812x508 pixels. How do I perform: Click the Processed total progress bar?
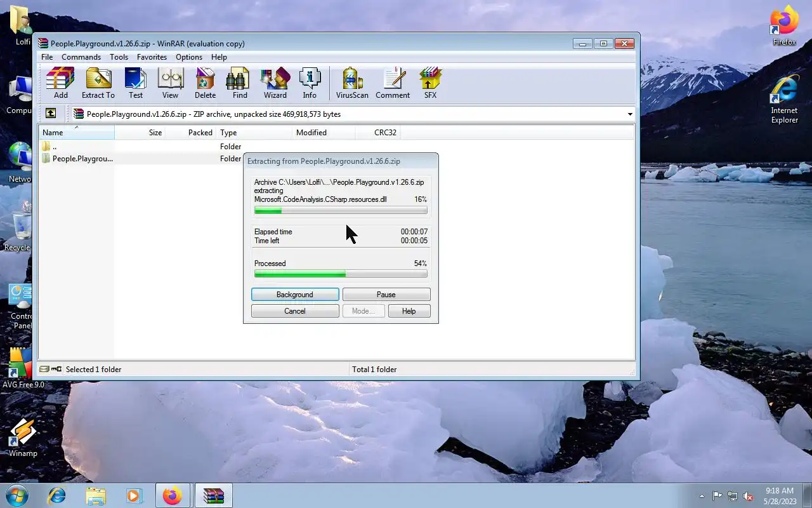click(x=341, y=274)
